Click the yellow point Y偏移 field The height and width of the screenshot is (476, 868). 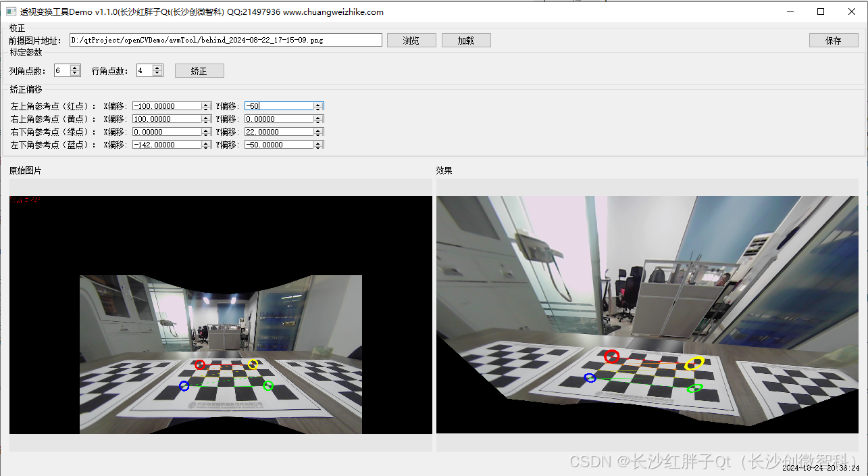(x=278, y=119)
